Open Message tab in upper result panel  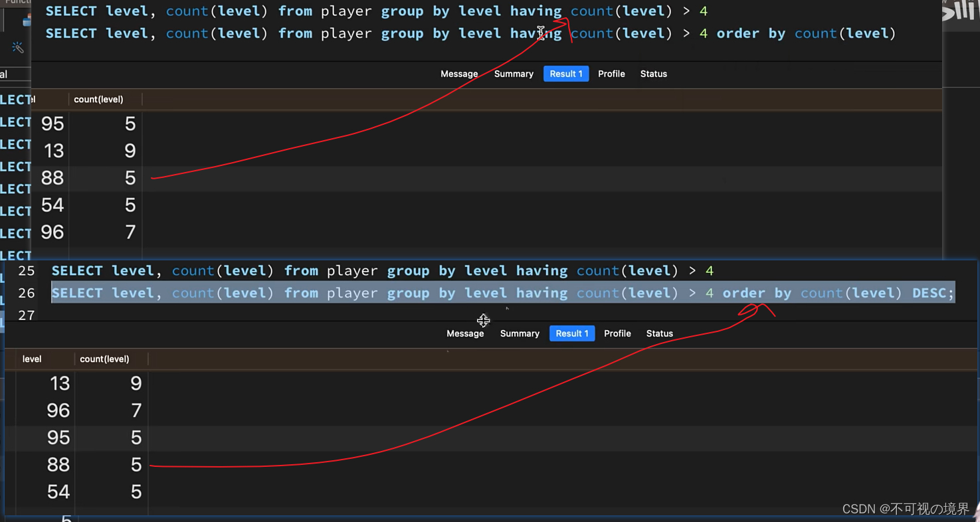459,74
